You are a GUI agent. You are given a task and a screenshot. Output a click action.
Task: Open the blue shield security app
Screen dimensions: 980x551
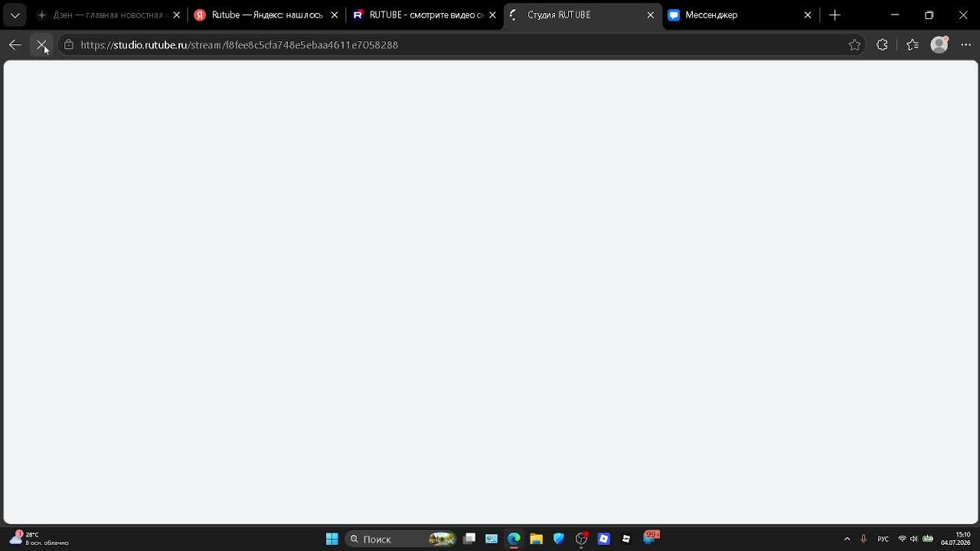[x=559, y=539]
